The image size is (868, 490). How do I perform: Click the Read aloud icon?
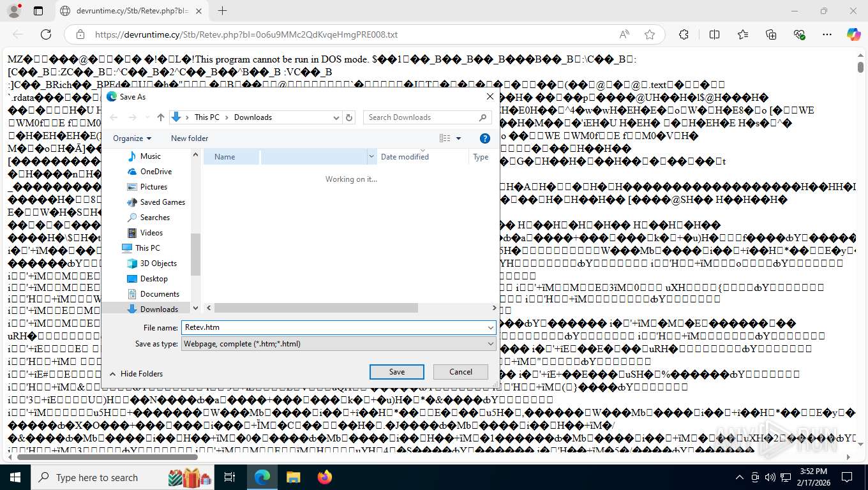coord(624,34)
